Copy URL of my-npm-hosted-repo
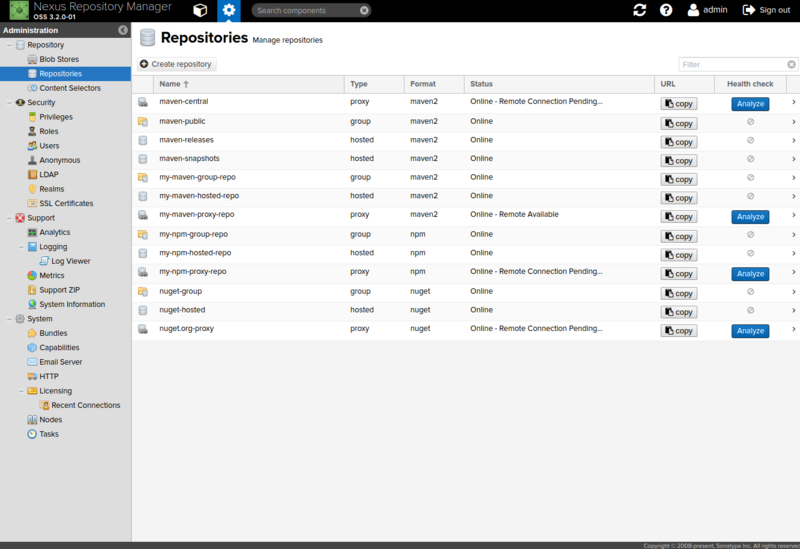800x549 pixels. [x=679, y=255]
